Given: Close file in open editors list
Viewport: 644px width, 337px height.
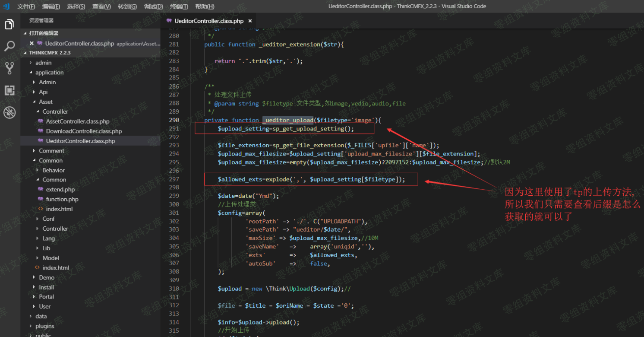Looking at the screenshot, I should (32, 43).
